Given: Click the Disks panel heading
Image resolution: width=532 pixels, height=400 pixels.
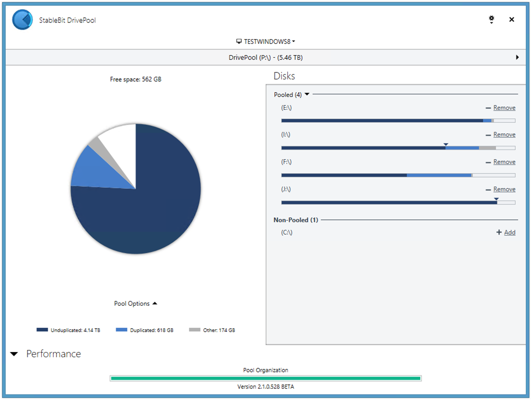Looking at the screenshot, I should (284, 76).
